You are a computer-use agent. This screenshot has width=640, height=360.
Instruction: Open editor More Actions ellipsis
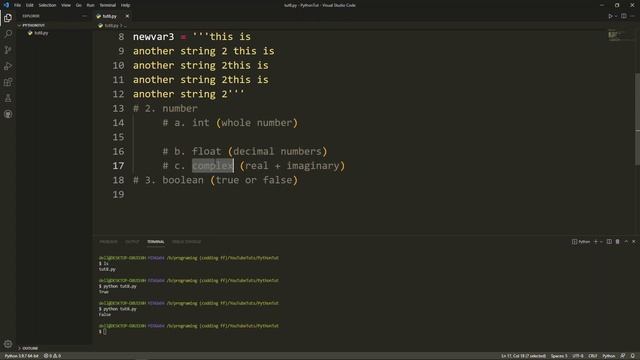click(633, 16)
